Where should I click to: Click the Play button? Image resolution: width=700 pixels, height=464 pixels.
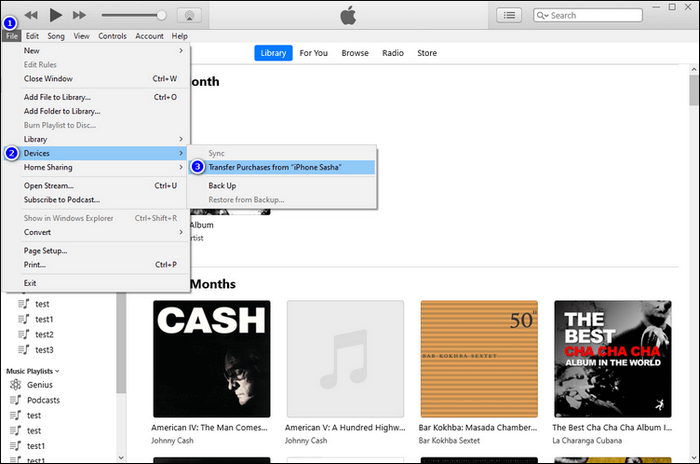pyautogui.click(x=55, y=15)
